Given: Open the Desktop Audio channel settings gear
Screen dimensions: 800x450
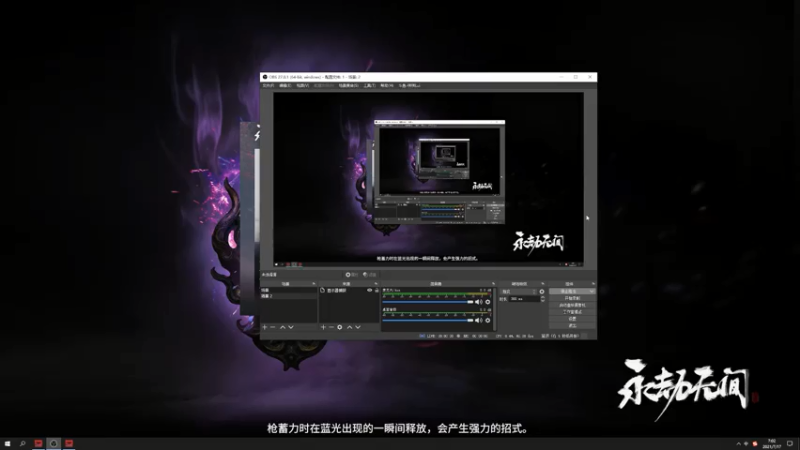Looking at the screenshot, I should [488, 320].
